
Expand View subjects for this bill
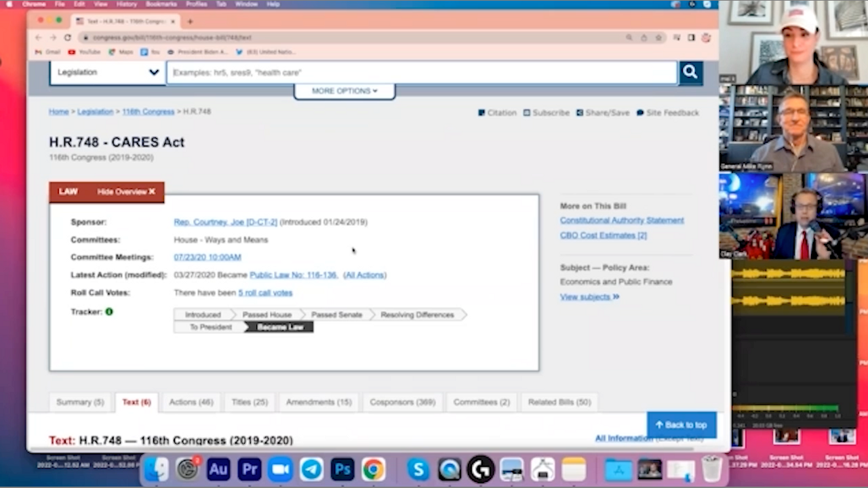coord(589,297)
